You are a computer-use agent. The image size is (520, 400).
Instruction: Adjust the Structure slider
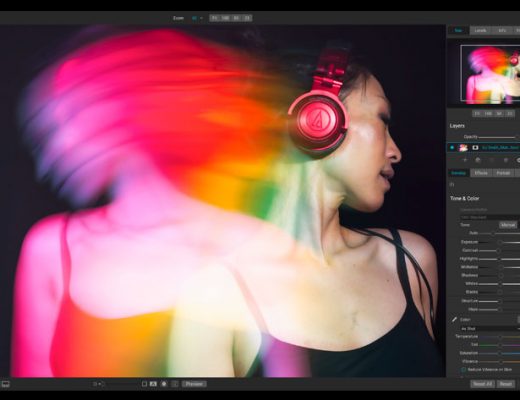click(500, 301)
